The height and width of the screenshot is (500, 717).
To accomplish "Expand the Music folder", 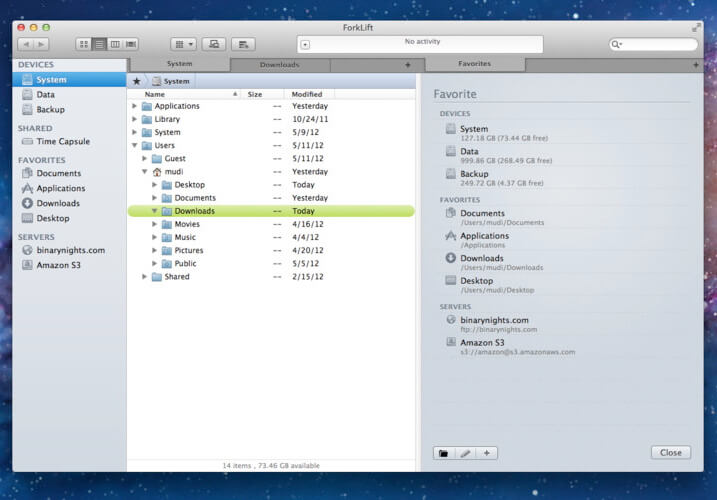I will (x=155, y=237).
